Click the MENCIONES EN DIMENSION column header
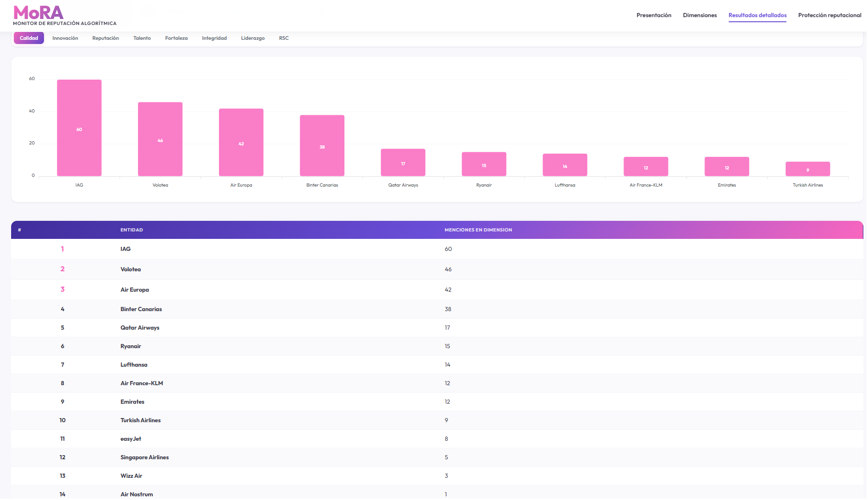The height and width of the screenshot is (500, 868). tap(478, 230)
